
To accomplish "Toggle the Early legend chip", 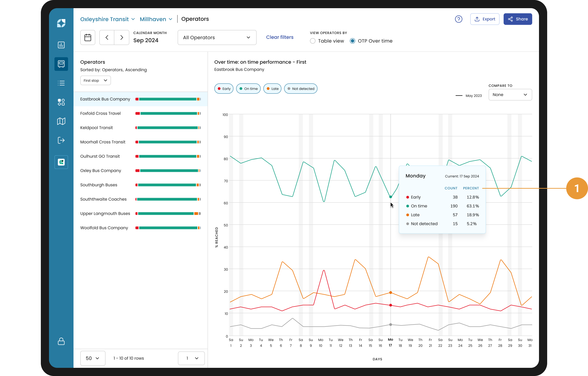I will (x=224, y=89).
